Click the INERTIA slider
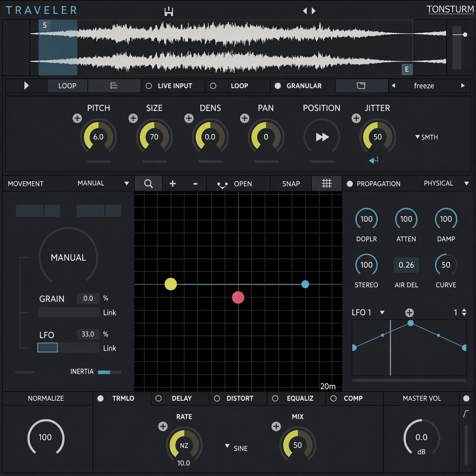This screenshot has width=476, height=476. click(109, 372)
